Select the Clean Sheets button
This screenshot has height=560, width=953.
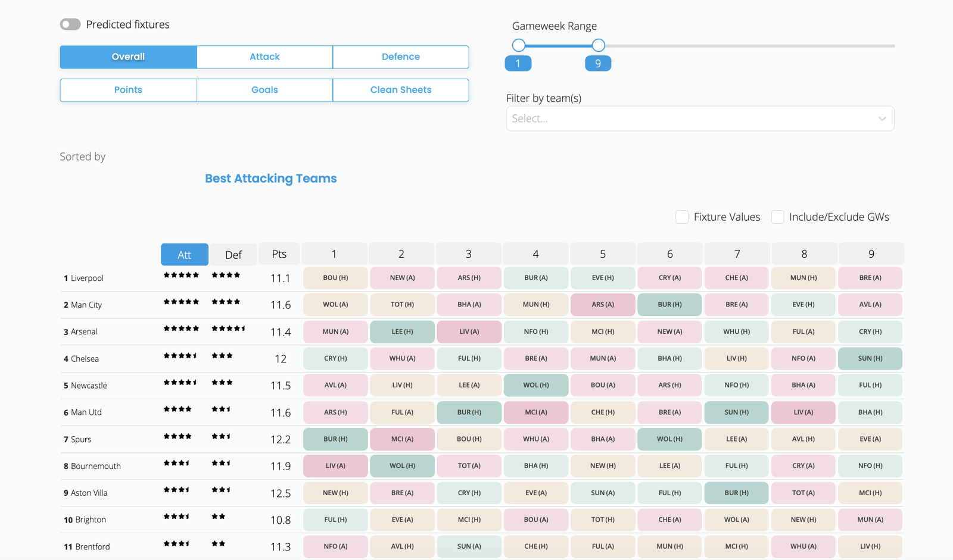tap(400, 90)
